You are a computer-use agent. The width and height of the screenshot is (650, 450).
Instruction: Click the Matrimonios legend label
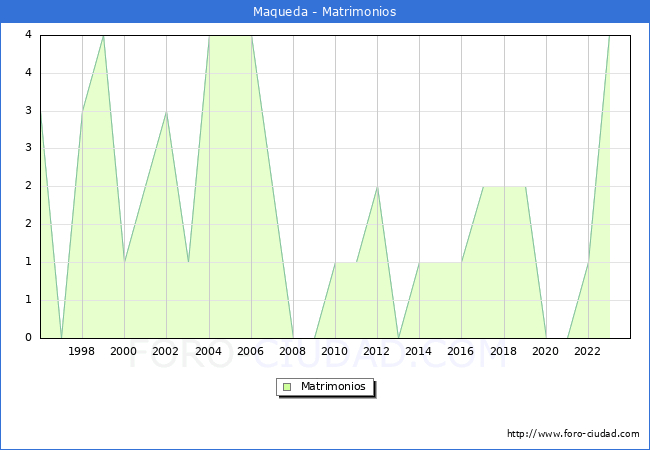coord(333,386)
